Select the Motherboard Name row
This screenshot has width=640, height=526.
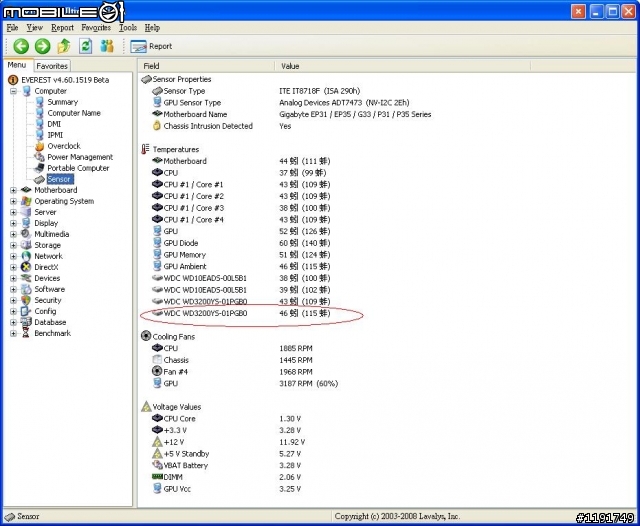(x=291, y=114)
